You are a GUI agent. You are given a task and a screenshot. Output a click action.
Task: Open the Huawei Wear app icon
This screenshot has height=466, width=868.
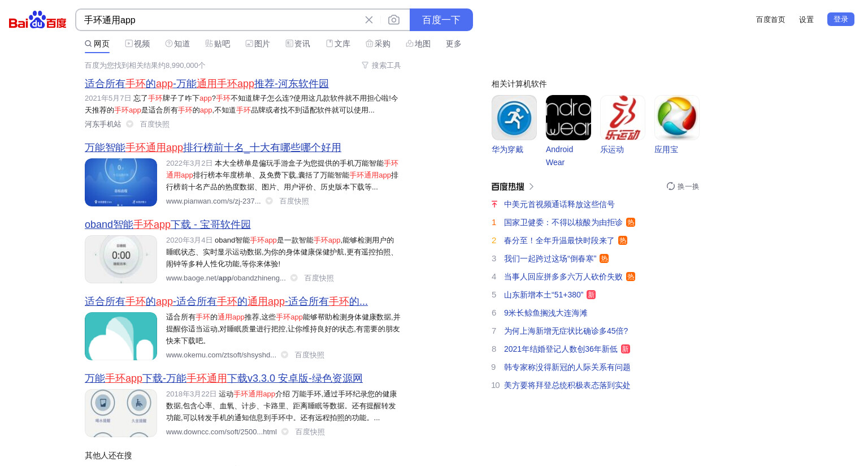514,118
